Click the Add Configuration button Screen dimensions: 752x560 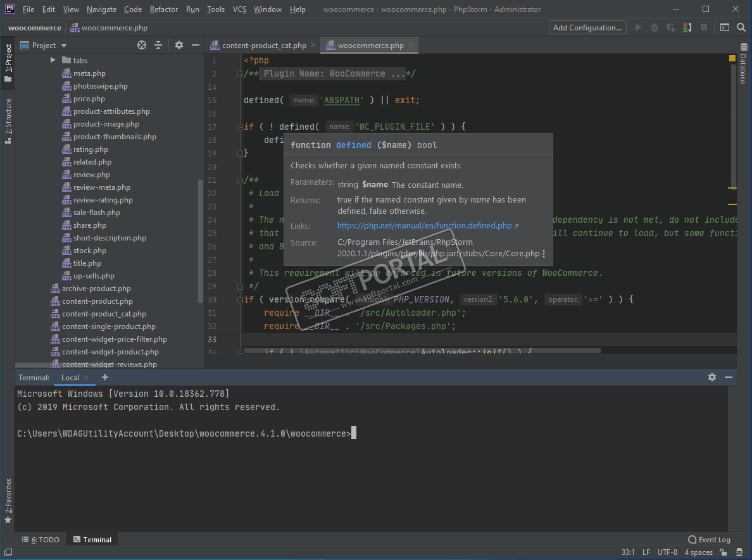pos(587,27)
